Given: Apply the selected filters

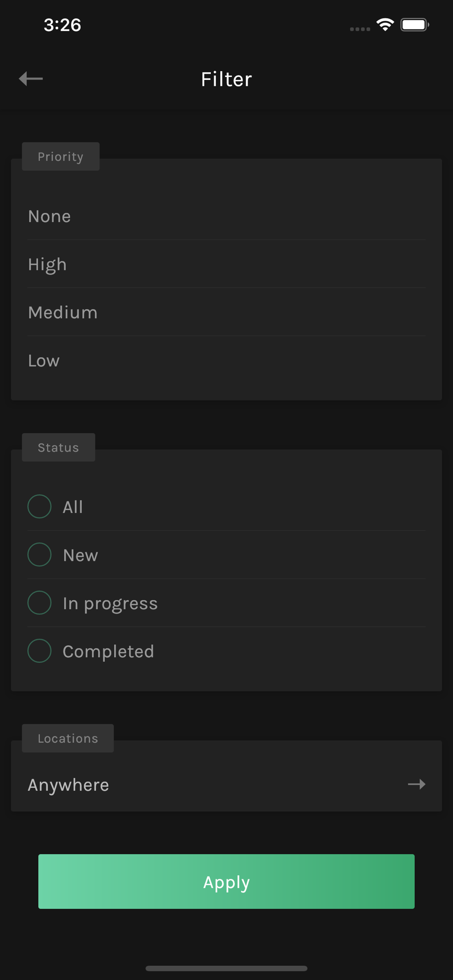Looking at the screenshot, I should (226, 882).
